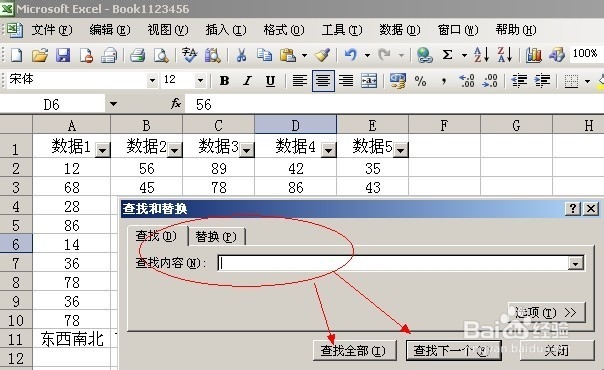Click the 查找下一个 button

click(x=454, y=351)
